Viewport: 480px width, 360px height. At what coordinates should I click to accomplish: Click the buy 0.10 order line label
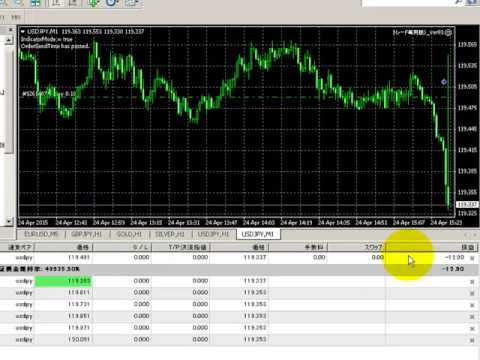coord(49,94)
